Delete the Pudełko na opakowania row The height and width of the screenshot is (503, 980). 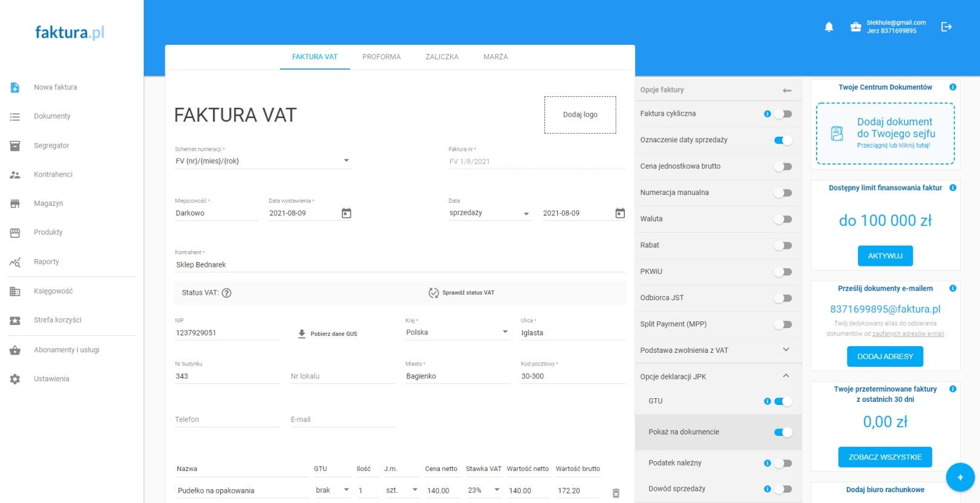616,493
